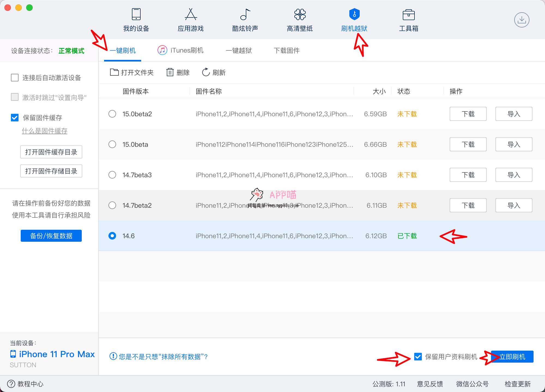545x392 pixels.
Task: Click the iPhone 11 Pro Max device icon
Action: point(13,354)
